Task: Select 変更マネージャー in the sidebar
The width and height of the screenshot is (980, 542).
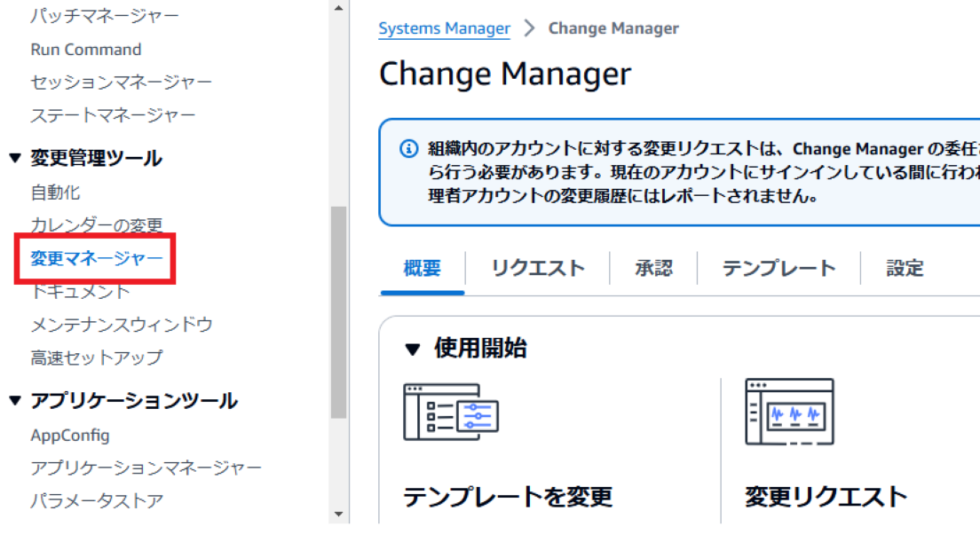Action: tap(97, 258)
